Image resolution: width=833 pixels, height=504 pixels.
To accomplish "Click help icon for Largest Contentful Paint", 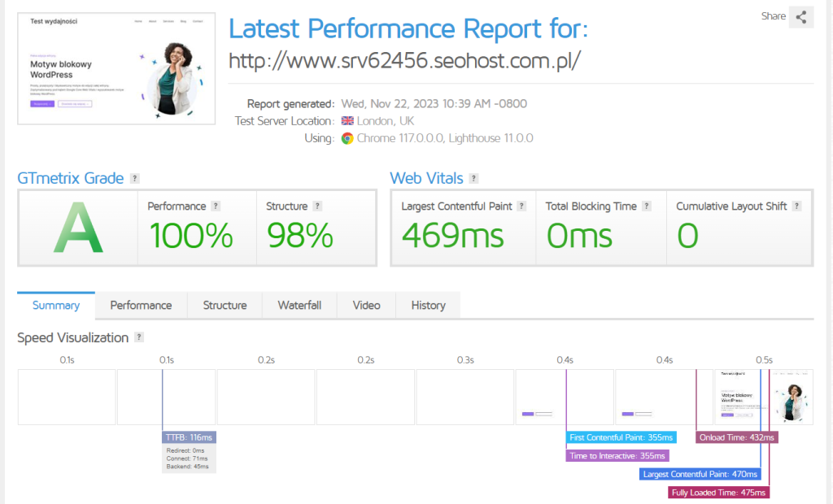I will 521,206.
